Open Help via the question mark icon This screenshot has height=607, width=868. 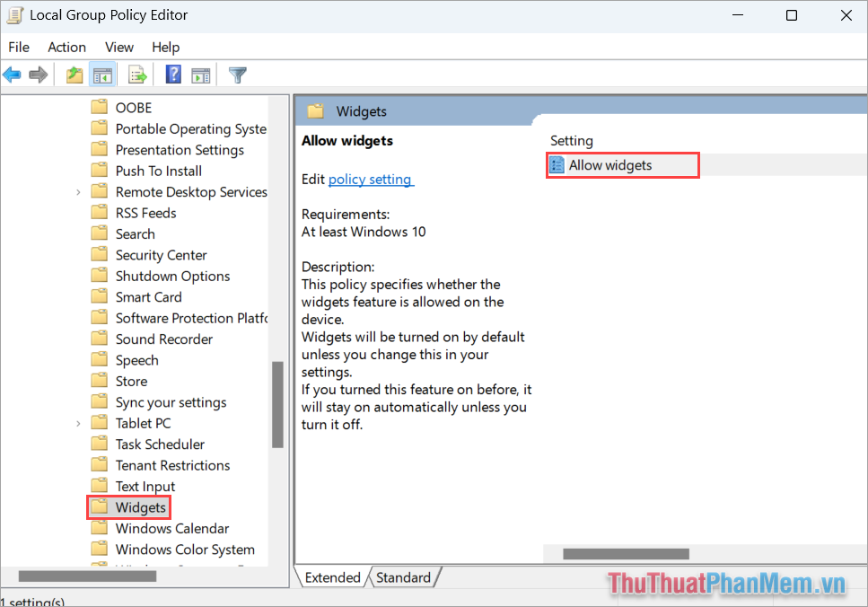(x=174, y=75)
